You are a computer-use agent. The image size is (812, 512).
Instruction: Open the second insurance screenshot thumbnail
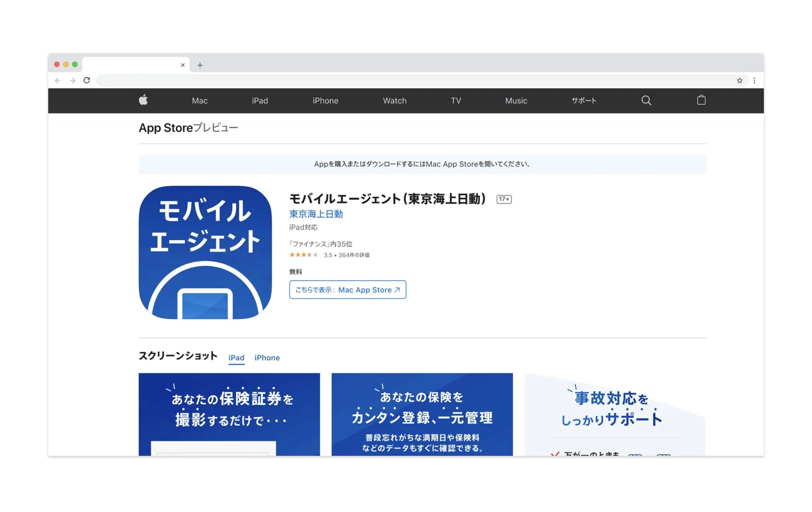pos(422,414)
